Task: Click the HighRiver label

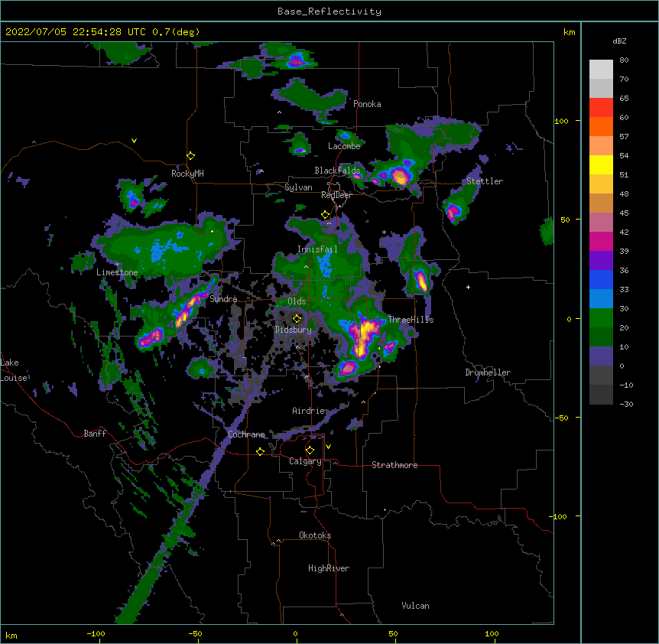Action: 329,568
